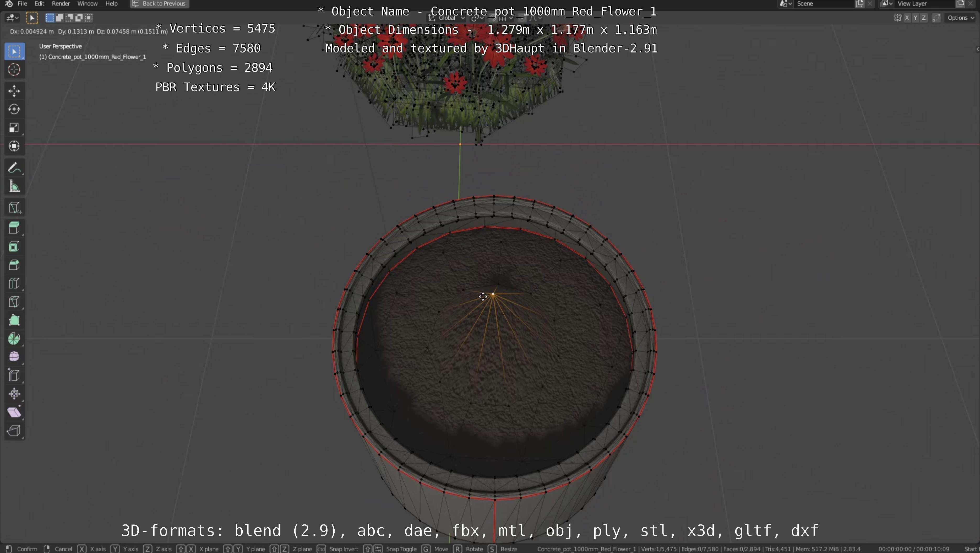Open the Render menu
The image size is (980, 553).
tap(61, 3)
